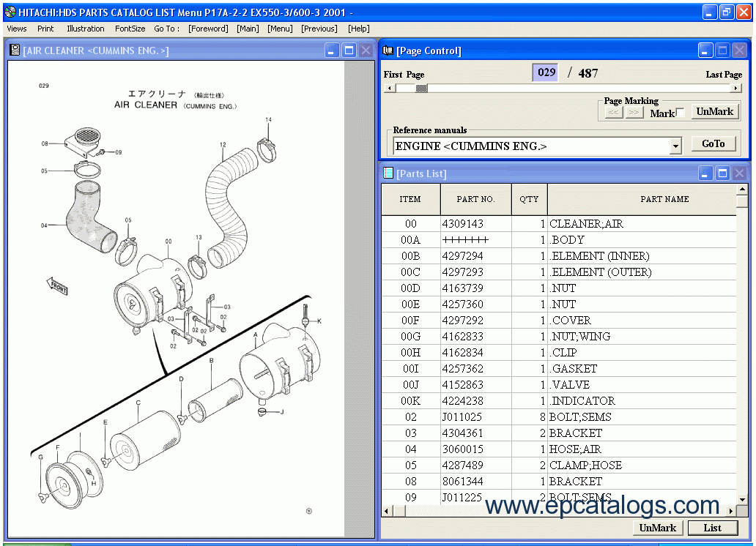756x546 pixels.
Task: Open the Illustration menu
Action: pos(85,29)
